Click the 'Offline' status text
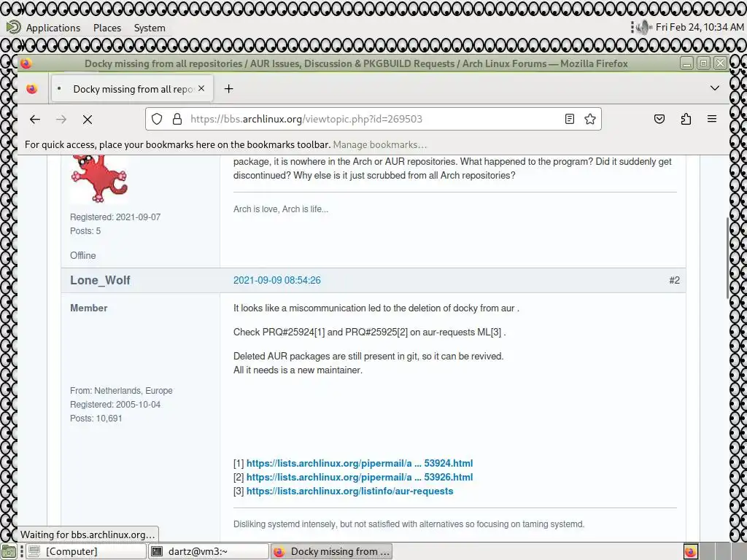The image size is (747, 560). [83, 256]
